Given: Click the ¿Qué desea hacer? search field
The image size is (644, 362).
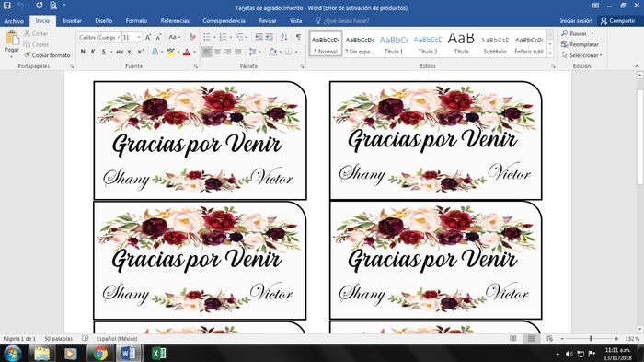Looking at the screenshot, I should [x=342, y=20].
